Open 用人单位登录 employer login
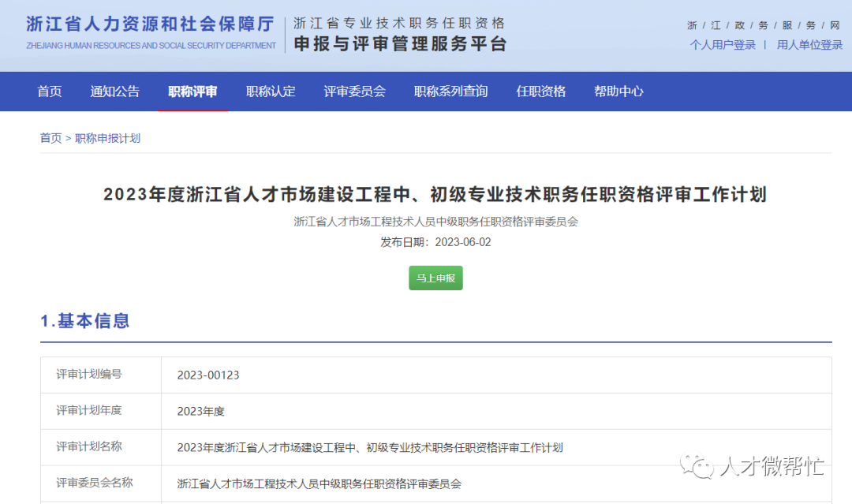This screenshot has height=504, width=852. [x=809, y=45]
